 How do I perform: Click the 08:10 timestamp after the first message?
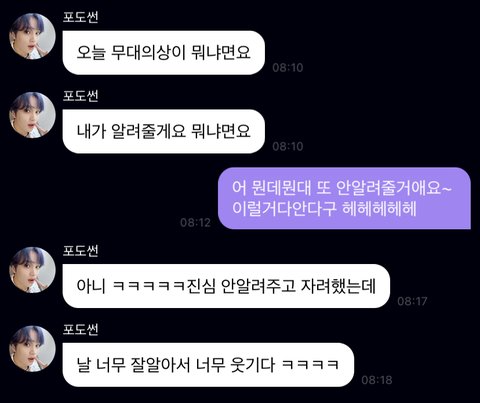(x=288, y=68)
